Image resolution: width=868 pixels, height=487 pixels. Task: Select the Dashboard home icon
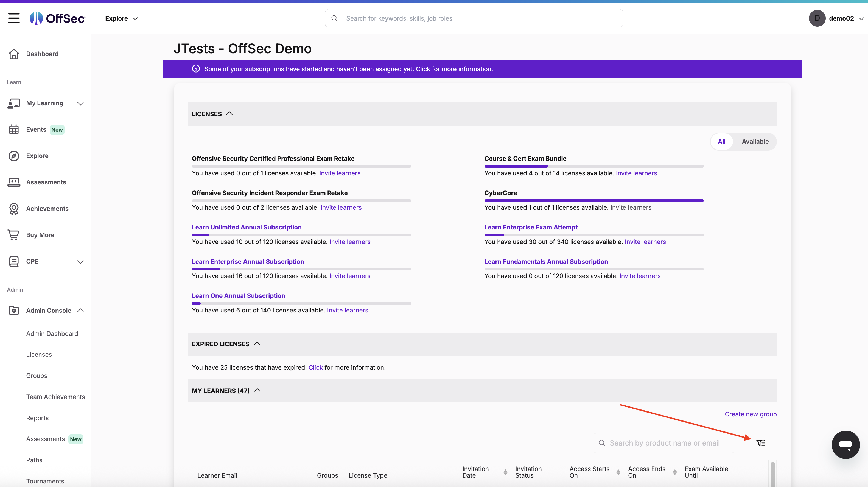pos(14,54)
